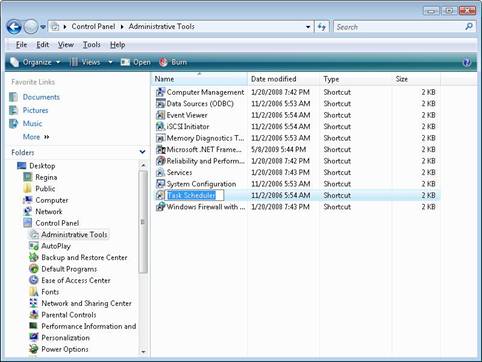This screenshot has height=362, width=482.
Task: Click the blue Help question mark icon
Action: pos(467,62)
